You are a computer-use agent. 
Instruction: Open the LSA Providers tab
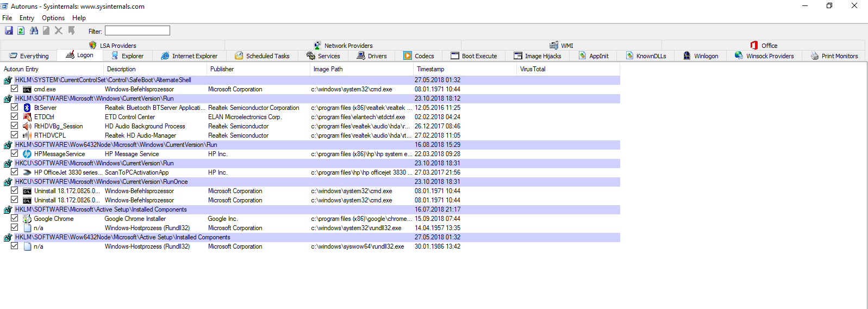click(113, 46)
